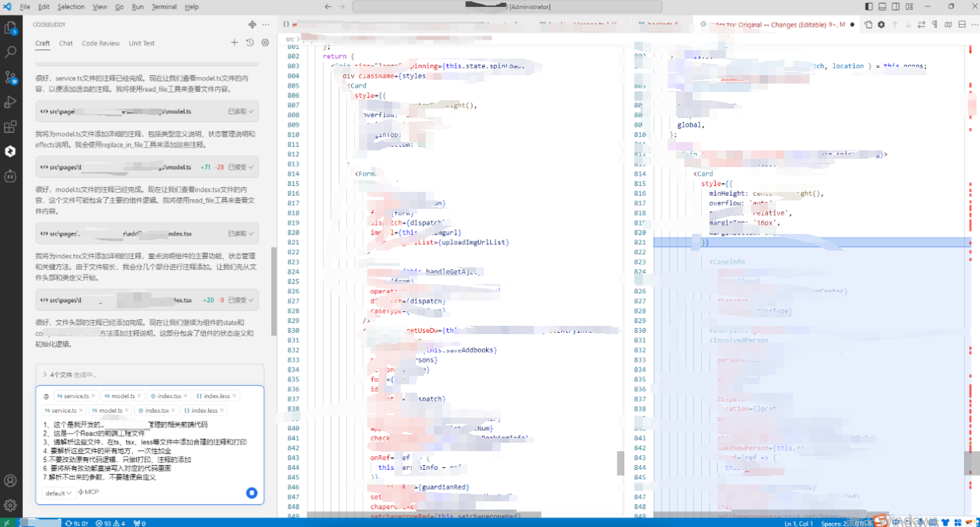This screenshot has width=980, height=527.
Task: Open remote window indicator in status bar
Action: pyautogui.click(x=7, y=522)
